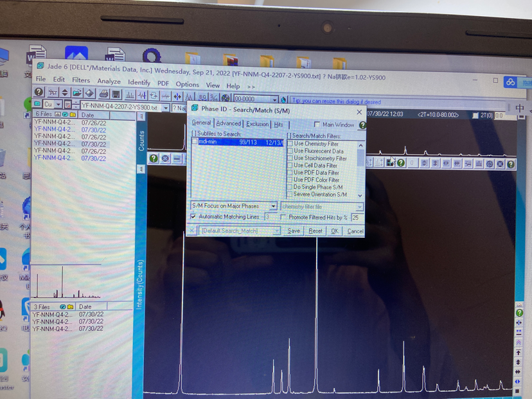Click the black question-mark help icon in main toolbar

coord(39,92)
